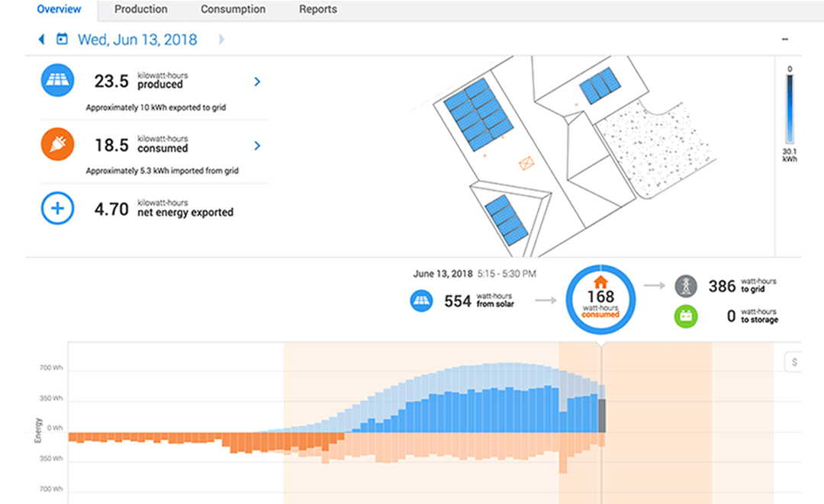Click the green battery storage icon

click(x=686, y=316)
